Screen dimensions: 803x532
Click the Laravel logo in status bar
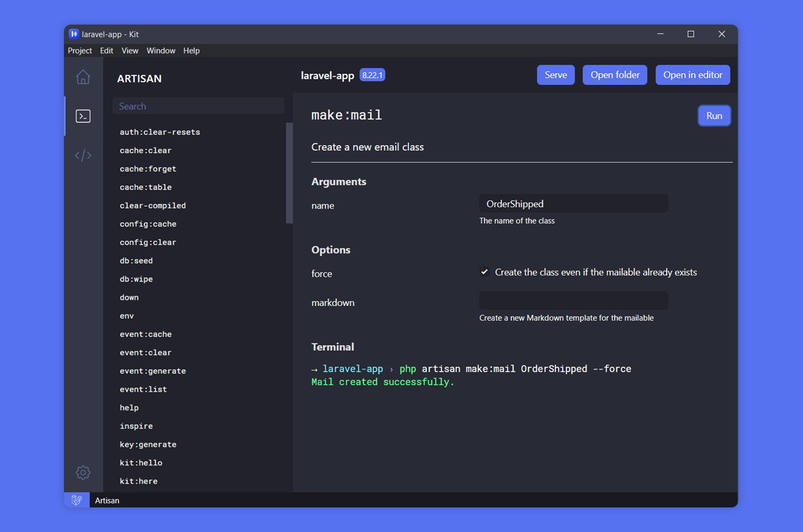[77, 500]
